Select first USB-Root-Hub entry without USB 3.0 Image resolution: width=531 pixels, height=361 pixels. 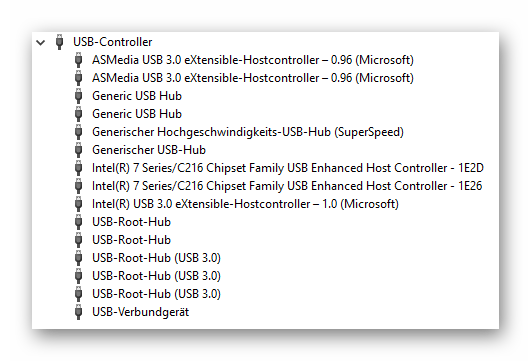[131, 222]
